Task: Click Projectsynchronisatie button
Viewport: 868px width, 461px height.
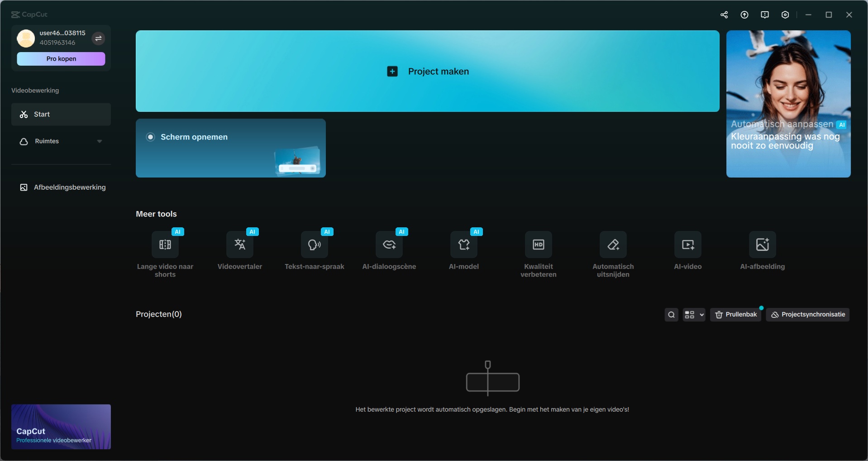Action: (808, 315)
